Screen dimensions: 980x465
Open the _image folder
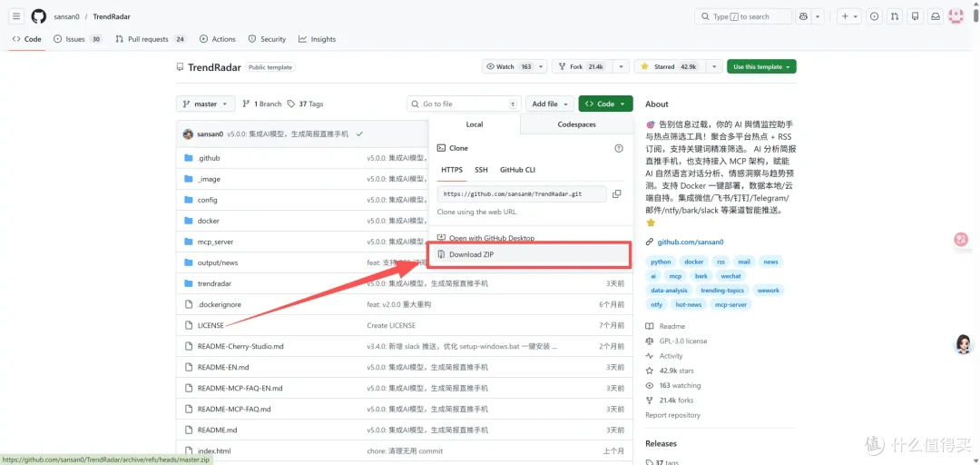click(x=209, y=179)
